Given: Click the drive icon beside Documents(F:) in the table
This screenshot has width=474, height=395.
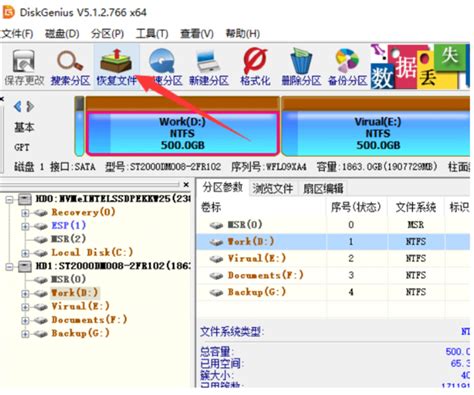Looking at the screenshot, I should pyautogui.click(x=216, y=276).
